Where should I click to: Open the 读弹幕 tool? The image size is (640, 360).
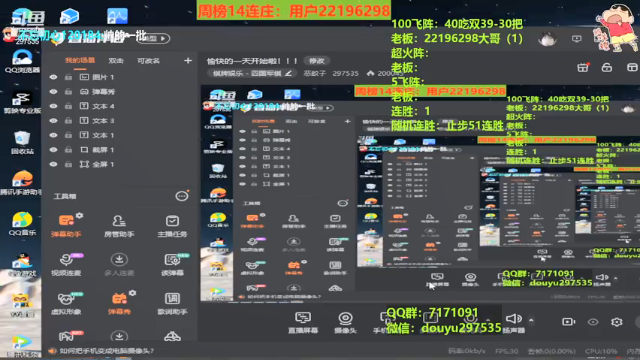172,264
